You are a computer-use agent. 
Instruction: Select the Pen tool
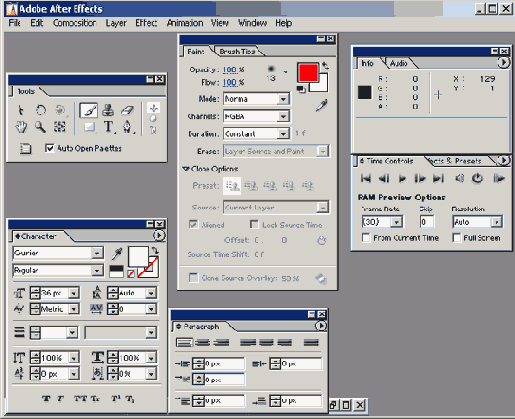tap(127, 127)
